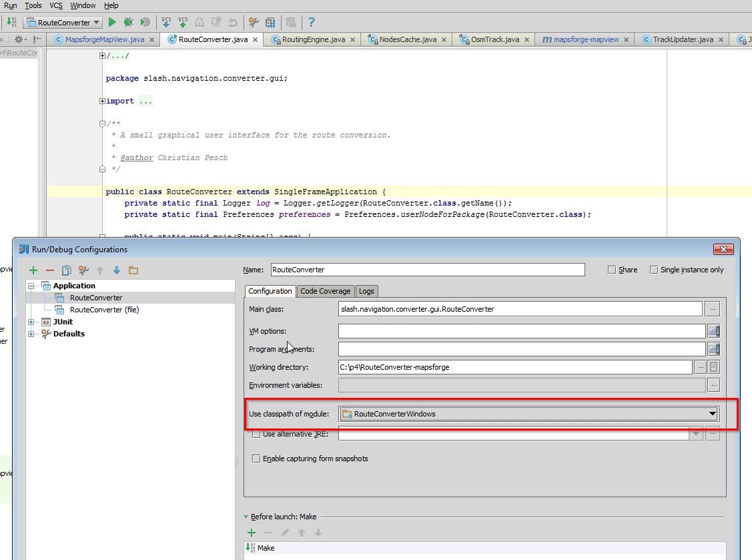
Task: Click the VCS Update Project icon
Action: coord(166,22)
